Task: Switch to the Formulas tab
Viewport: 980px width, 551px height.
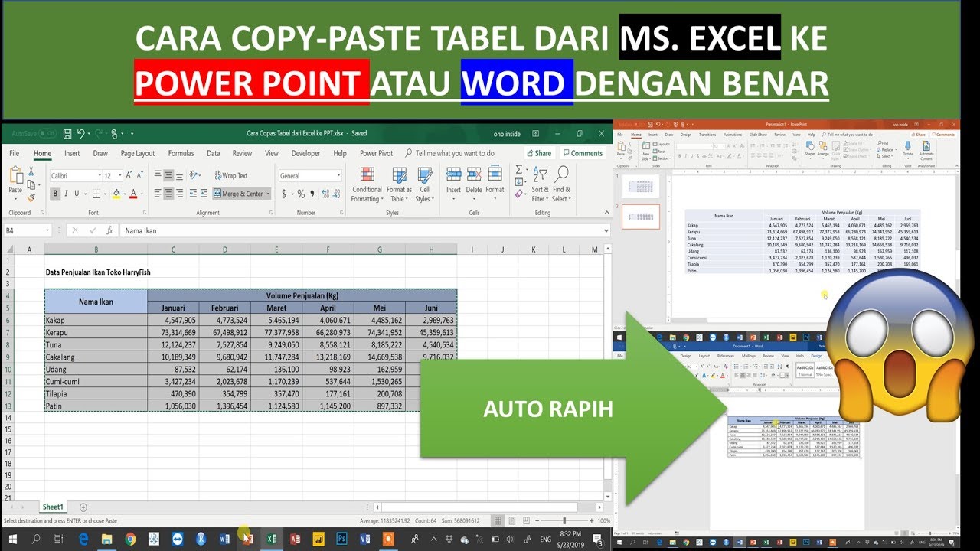Action: (x=181, y=153)
